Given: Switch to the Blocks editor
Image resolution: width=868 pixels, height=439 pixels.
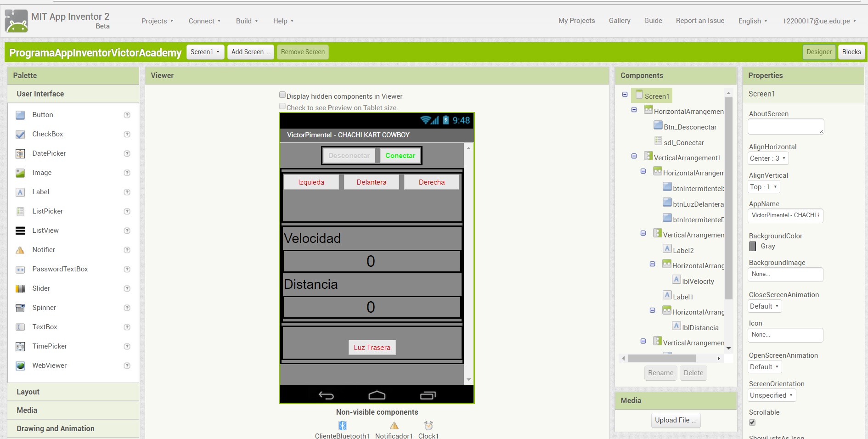Looking at the screenshot, I should pyautogui.click(x=851, y=52).
